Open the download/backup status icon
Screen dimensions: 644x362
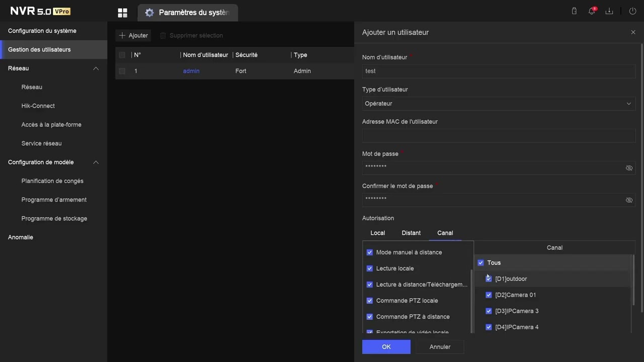[609, 11]
